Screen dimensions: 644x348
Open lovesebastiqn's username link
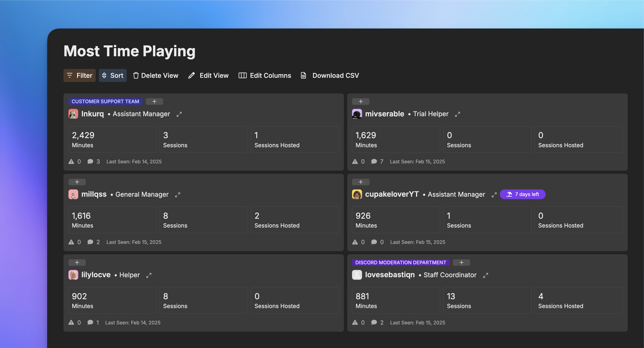pos(390,275)
